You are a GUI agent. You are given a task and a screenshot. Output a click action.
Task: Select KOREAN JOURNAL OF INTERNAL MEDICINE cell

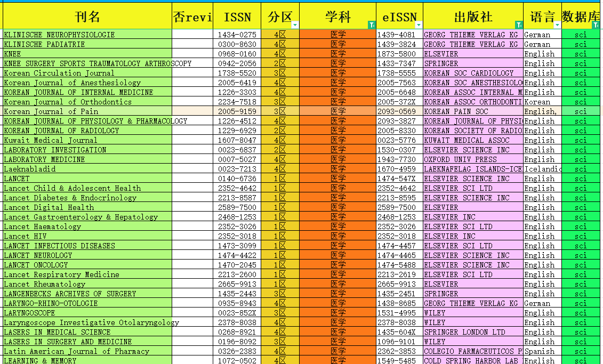87,92
